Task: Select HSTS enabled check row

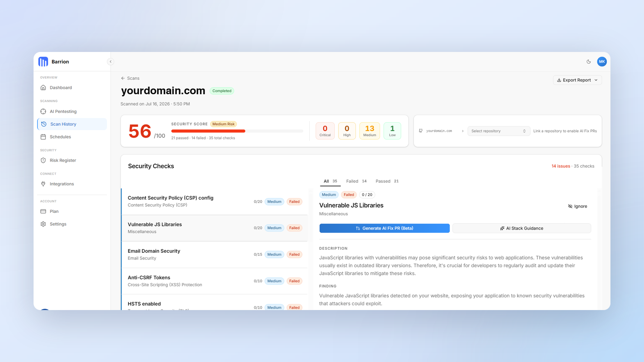Action: 214,302
